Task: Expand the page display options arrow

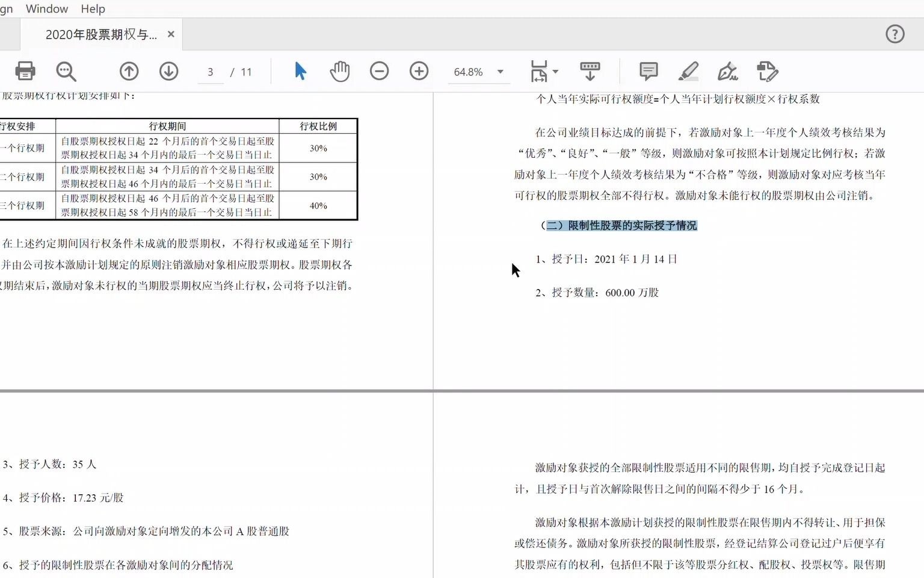Action: [555, 72]
